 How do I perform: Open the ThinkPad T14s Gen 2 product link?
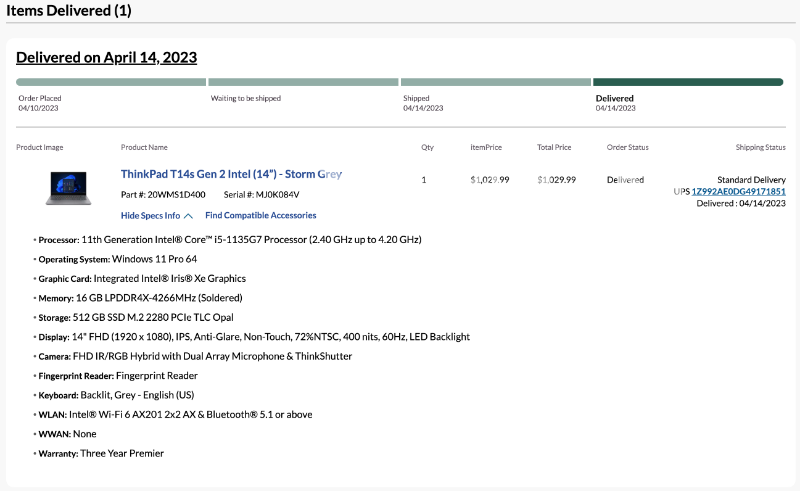231,174
